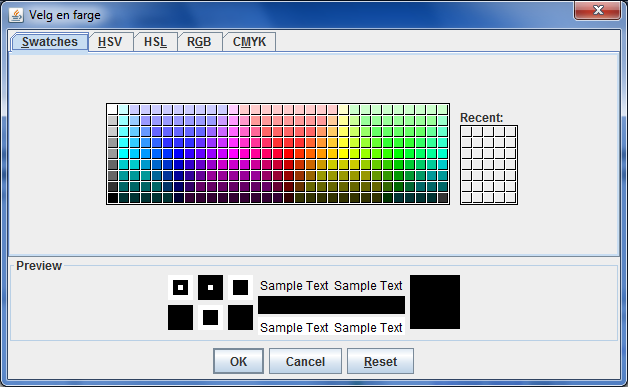The height and width of the screenshot is (387, 628).
Task: Click the lower Sample Text preview line
Action: 331,327
